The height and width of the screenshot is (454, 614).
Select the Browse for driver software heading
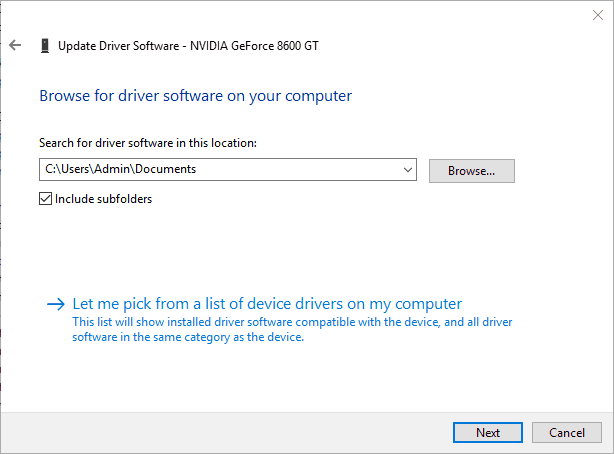coord(195,96)
